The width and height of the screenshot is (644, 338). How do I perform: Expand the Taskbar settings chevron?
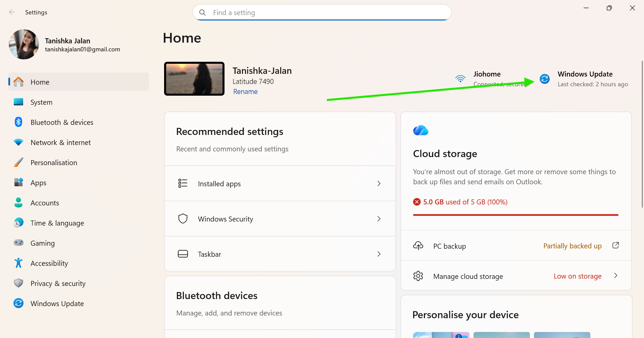[x=379, y=254]
